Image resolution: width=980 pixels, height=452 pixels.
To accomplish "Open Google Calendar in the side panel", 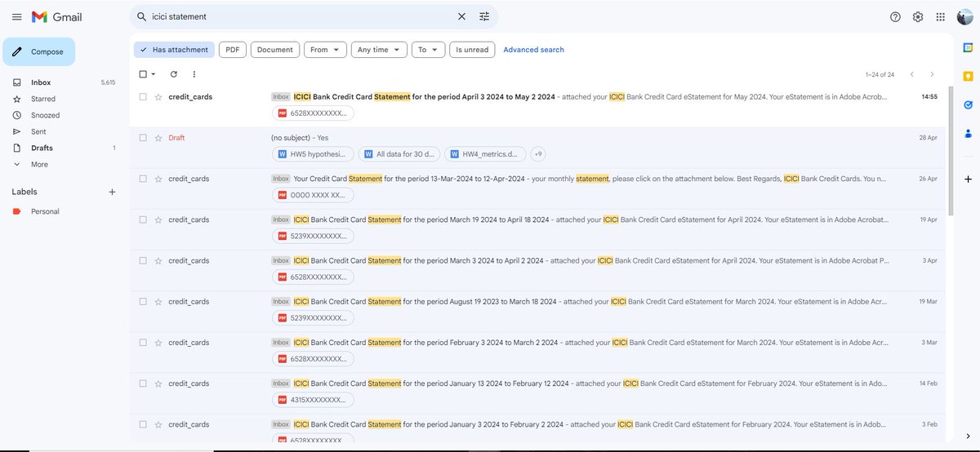I will tap(968, 47).
